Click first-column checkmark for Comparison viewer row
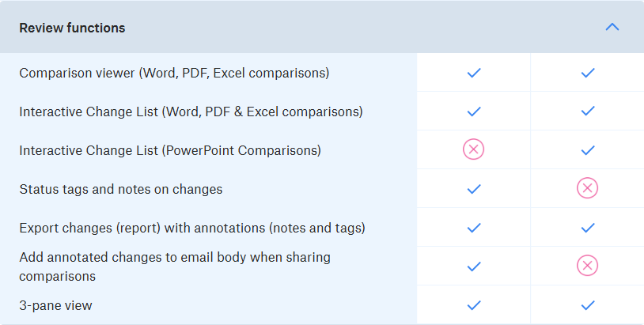Viewport: 644px width, 325px height. 474,73
